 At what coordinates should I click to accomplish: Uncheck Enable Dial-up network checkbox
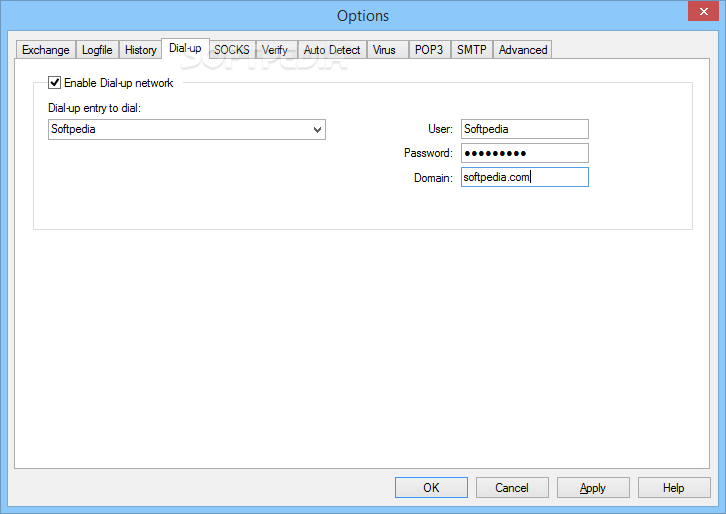coord(55,83)
